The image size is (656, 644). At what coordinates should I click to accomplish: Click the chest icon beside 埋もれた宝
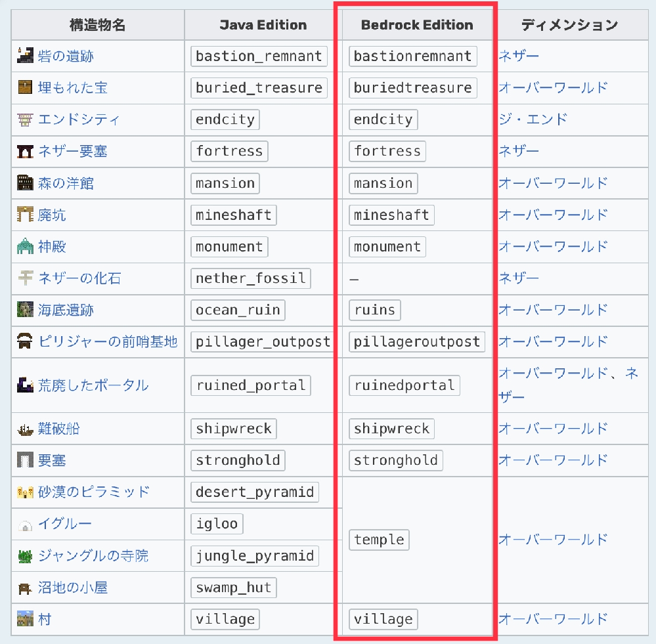click(x=25, y=88)
